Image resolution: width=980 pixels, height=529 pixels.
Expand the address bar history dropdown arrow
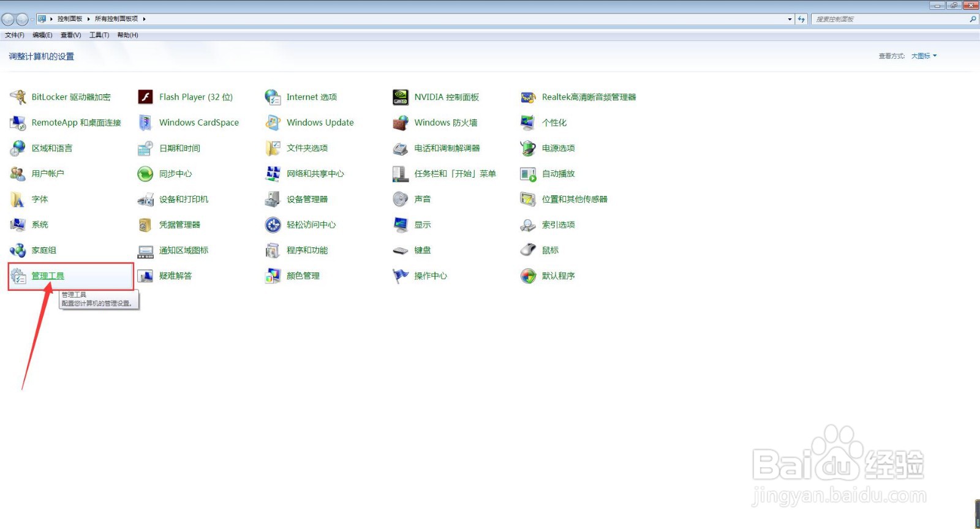pos(790,19)
